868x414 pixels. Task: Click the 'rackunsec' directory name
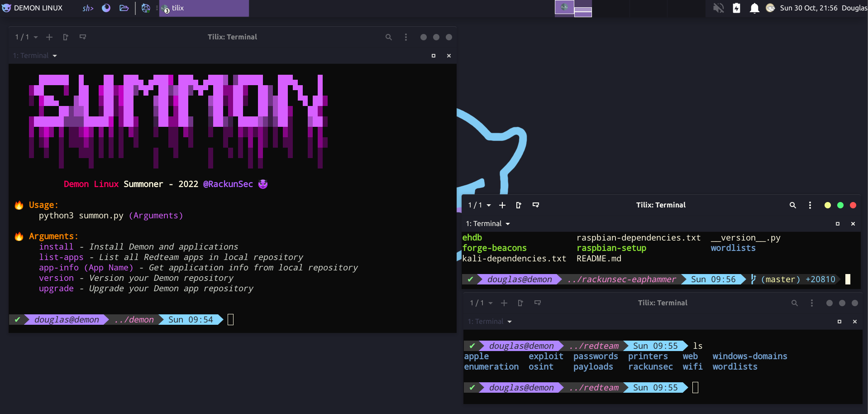[x=650, y=366]
